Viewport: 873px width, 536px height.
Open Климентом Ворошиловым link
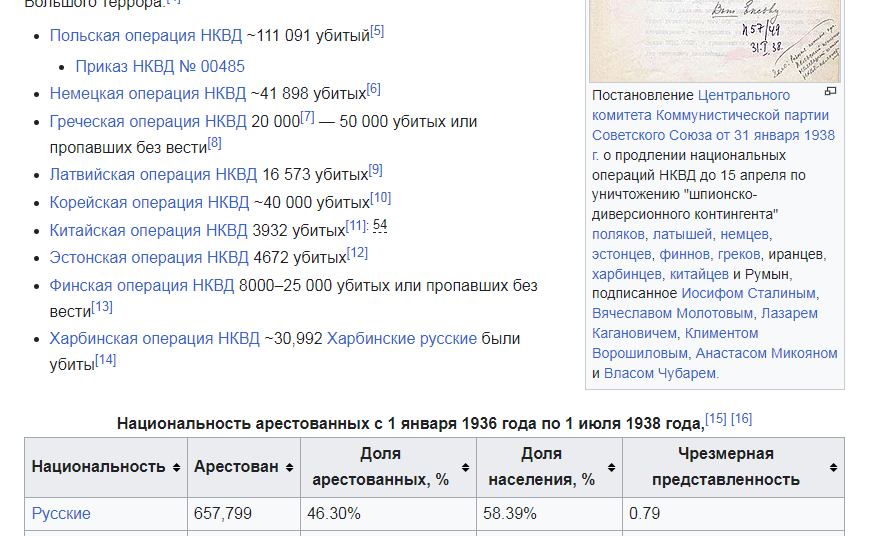click(675, 343)
